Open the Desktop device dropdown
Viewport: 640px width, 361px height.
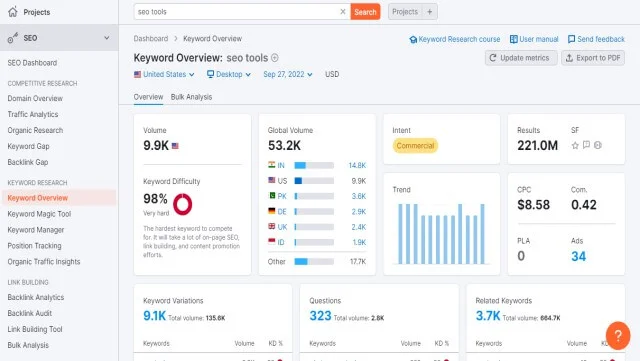click(x=229, y=74)
